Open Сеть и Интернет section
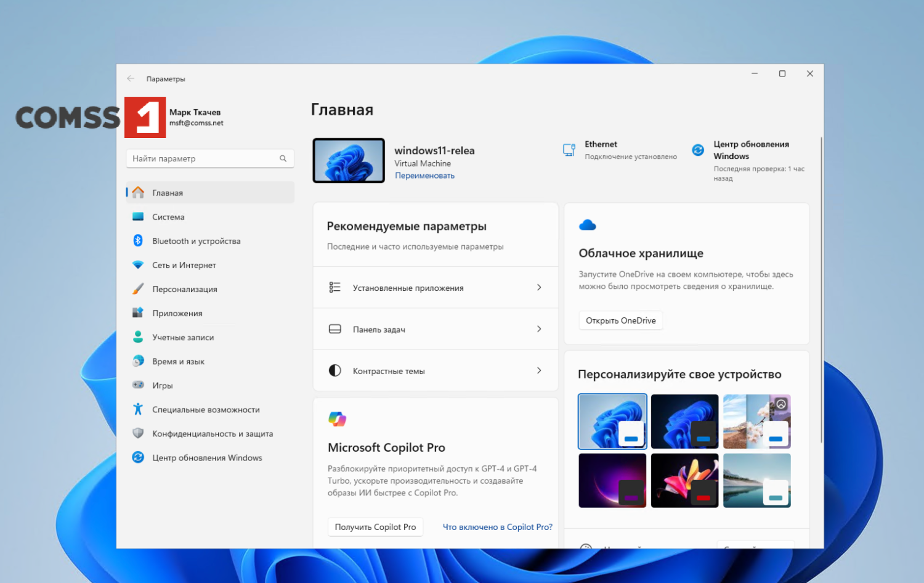The height and width of the screenshot is (583, 924). [x=210, y=264]
